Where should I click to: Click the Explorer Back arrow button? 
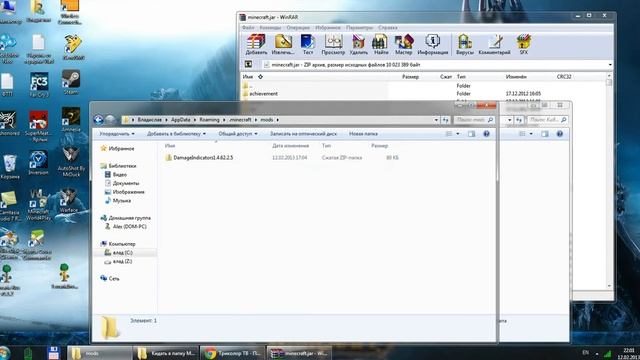point(98,120)
